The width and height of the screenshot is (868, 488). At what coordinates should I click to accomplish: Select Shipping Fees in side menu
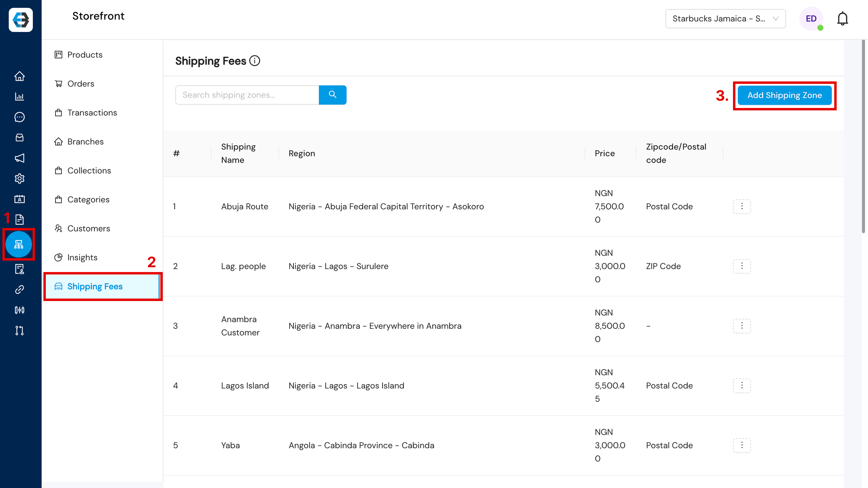(x=95, y=286)
